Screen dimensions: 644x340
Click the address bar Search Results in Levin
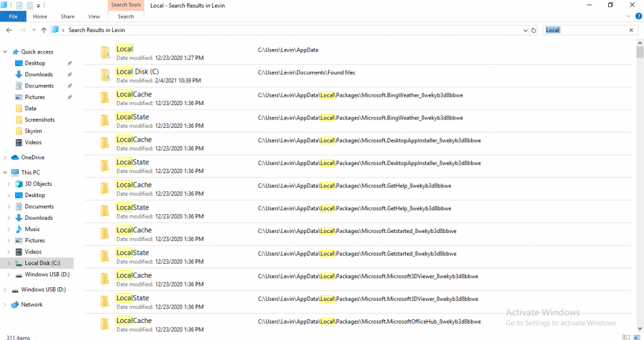[96, 30]
